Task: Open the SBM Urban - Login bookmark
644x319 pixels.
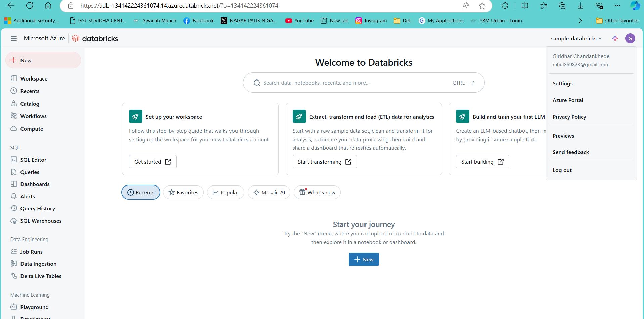Action: [x=496, y=21]
